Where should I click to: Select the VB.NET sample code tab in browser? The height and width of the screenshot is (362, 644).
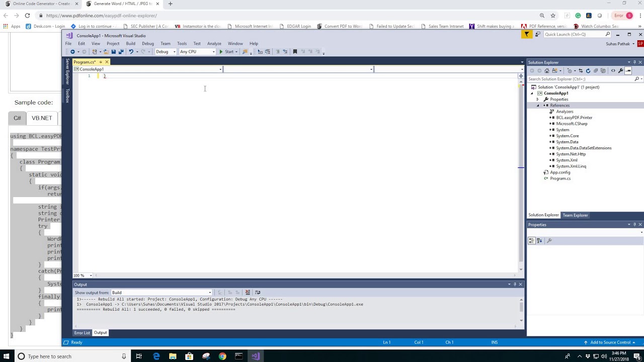(x=42, y=118)
